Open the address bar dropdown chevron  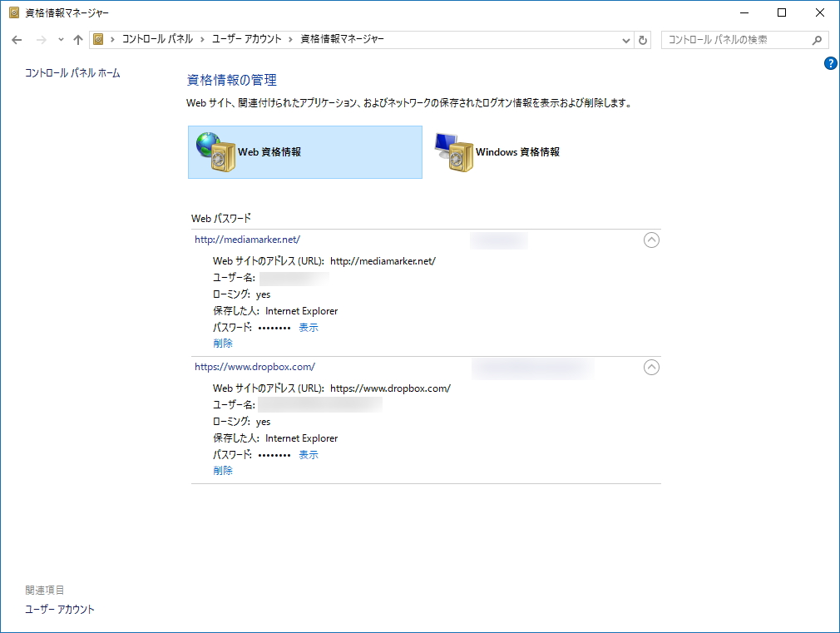(625, 39)
